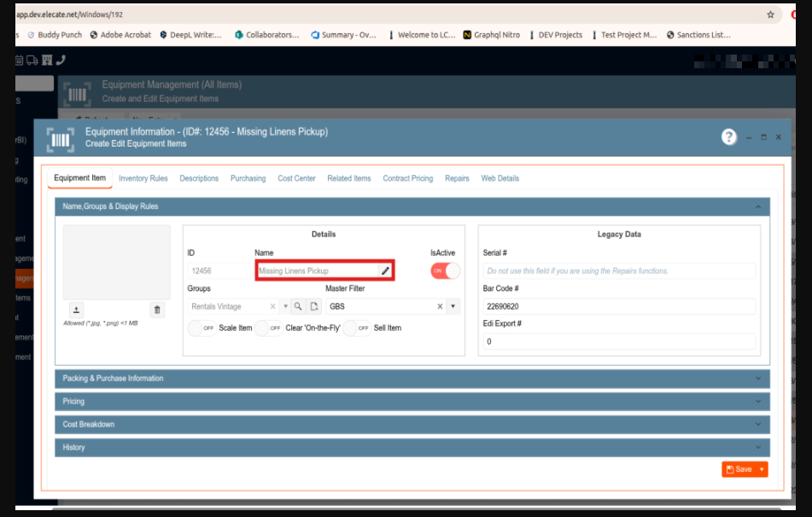Click the pencil edit icon in Name field
Viewport: 812px width, 517px height.
385,270
